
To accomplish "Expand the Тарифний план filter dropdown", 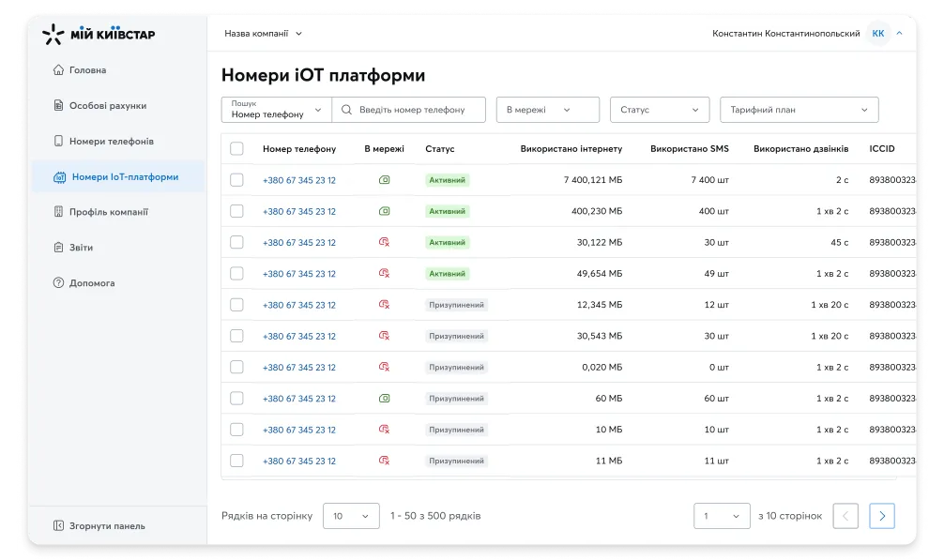I will [x=799, y=110].
